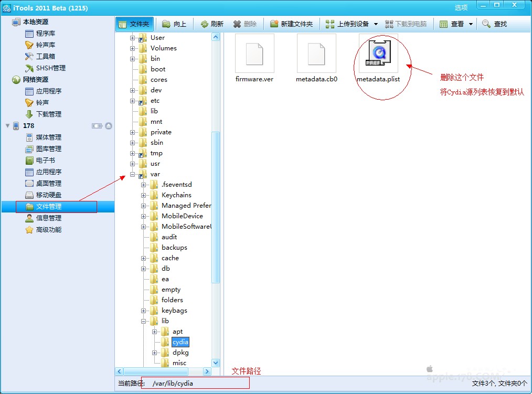Select 网络资源 section header
Image resolution: width=532 pixels, height=394 pixels.
[36, 80]
